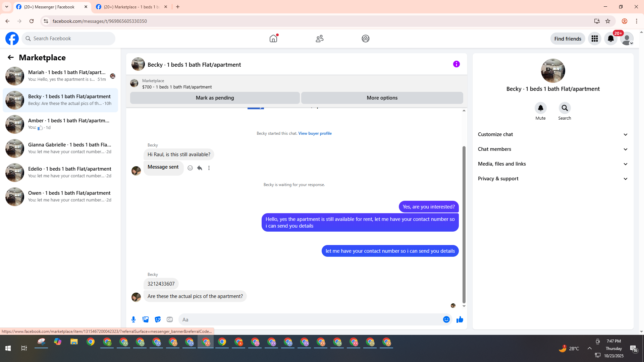Viewport: 644px width, 362px height.
Task: Expand Chat members section
Action: point(553,149)
